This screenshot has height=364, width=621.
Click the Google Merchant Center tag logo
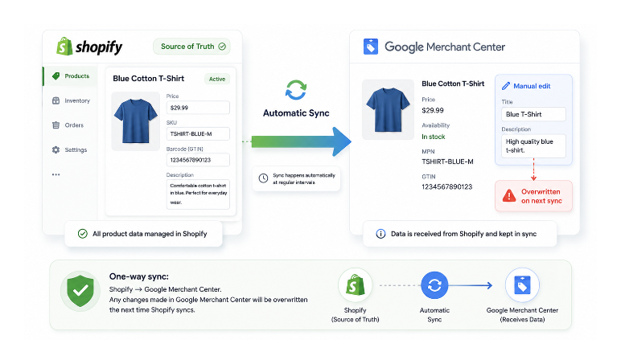tap(371, 47)
